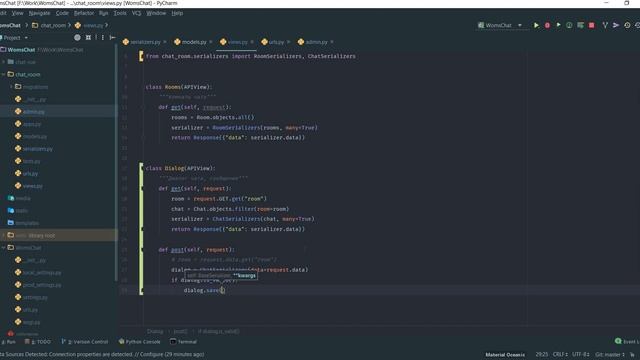640x360 pixels.
Task: Click the Material Oceanic theme status indicator
Action: click(505, 355)
